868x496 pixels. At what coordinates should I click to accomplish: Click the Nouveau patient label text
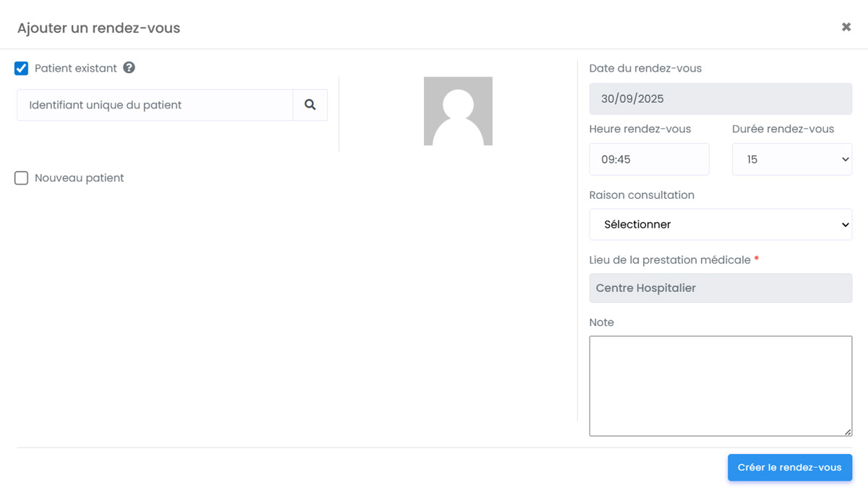pyautogui.click(x=80, y=178)
